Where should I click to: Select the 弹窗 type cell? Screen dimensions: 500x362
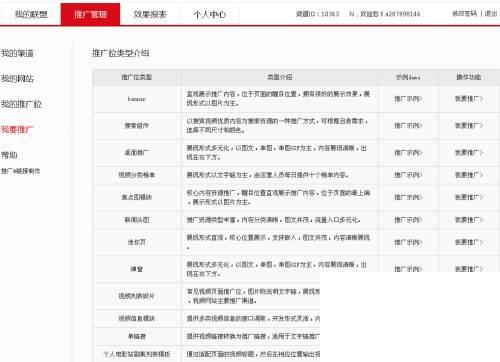[x=137, y=269]
